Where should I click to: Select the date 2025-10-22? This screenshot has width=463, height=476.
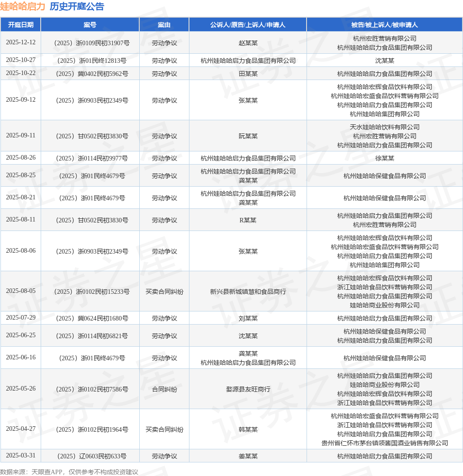pyautogui.click(x=21, y=73)
